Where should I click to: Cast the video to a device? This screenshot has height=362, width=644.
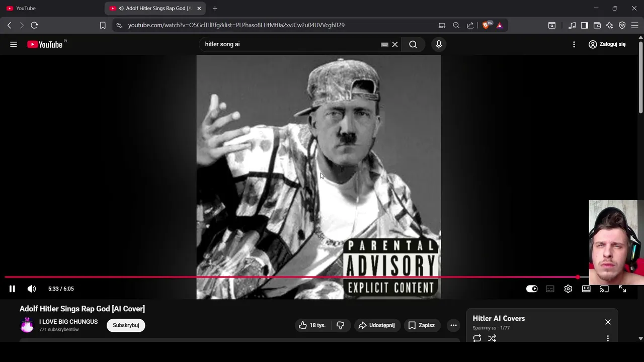(604, 289)
